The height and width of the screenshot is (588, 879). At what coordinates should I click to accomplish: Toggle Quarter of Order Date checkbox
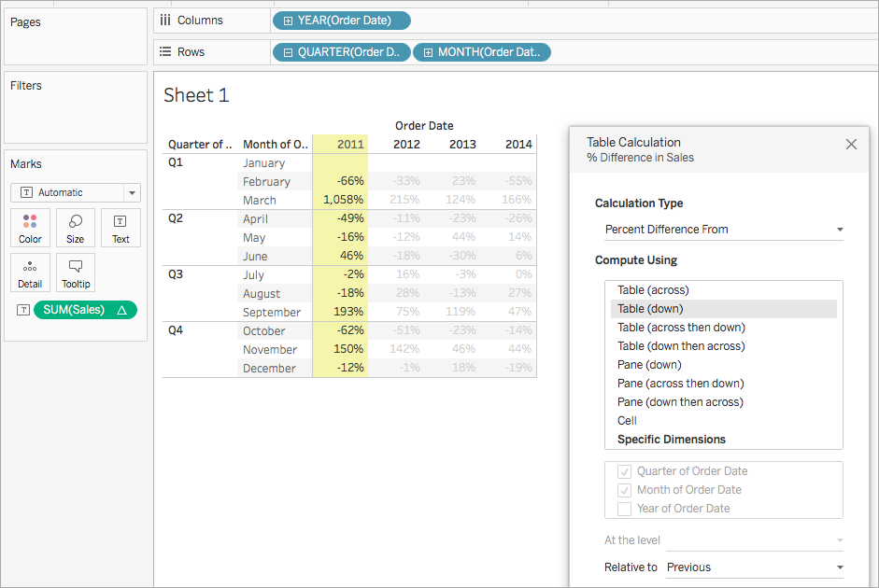(x=624, y=471)
